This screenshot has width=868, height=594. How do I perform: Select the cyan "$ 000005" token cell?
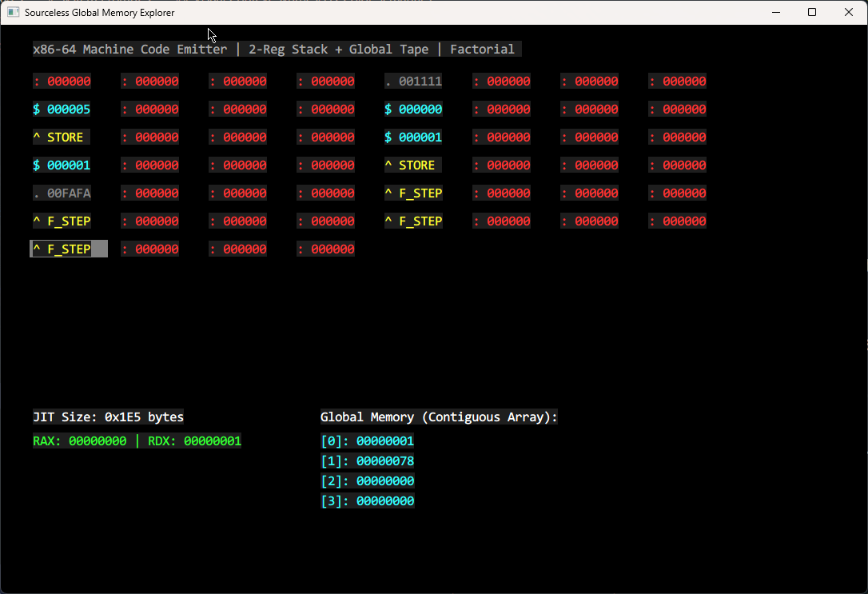(x=62, y=110)
